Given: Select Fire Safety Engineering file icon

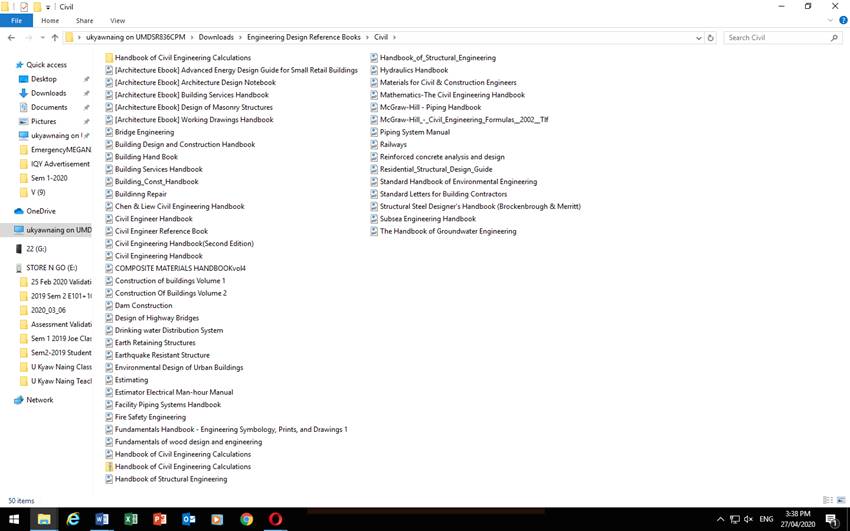Looking at the screenshot, I should (109, 417).
